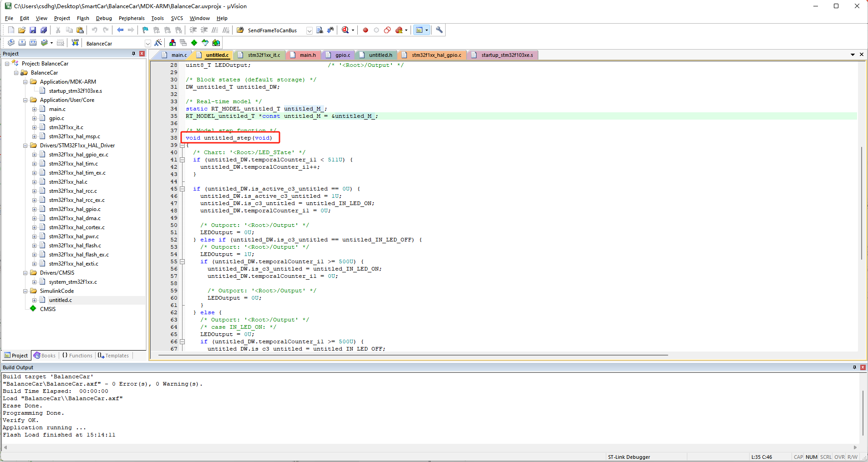Navigate backwards with the blue left arrow
The width and height of the screenshot is (868, 462).
[x=120, y=30]
